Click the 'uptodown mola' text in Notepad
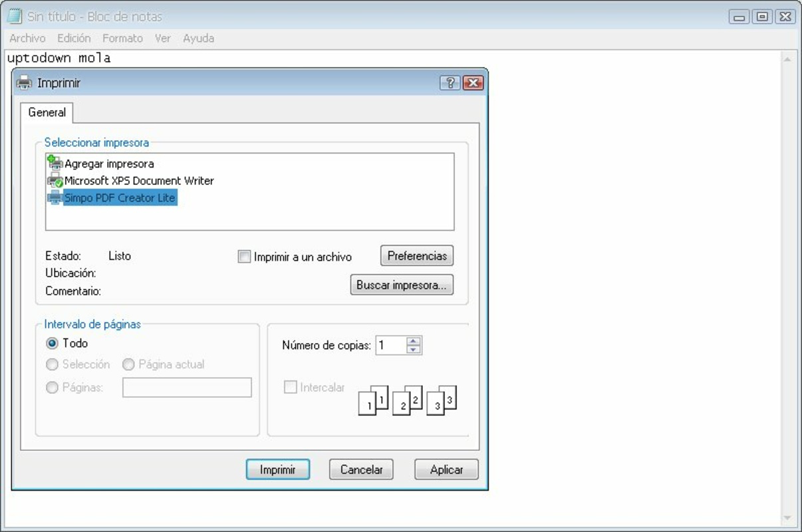802x532 pixels. coord(59,58)
